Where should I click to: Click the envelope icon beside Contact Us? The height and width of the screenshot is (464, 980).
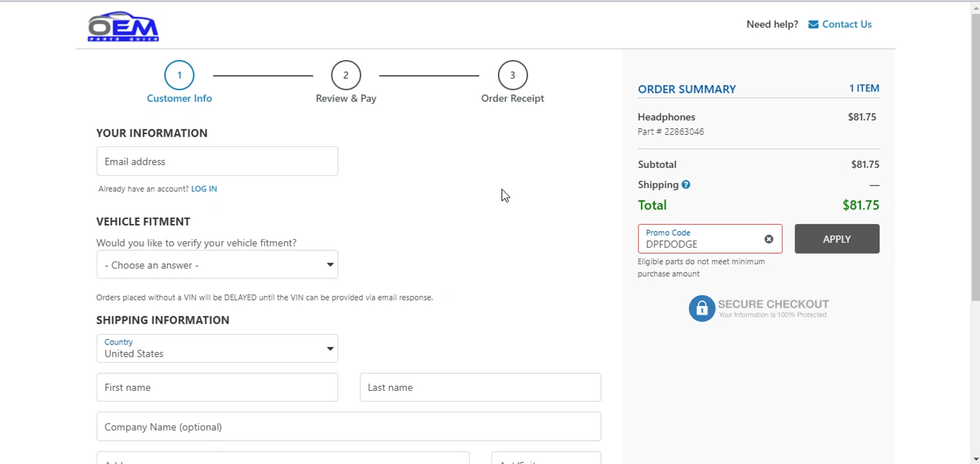tap(813, 25)
